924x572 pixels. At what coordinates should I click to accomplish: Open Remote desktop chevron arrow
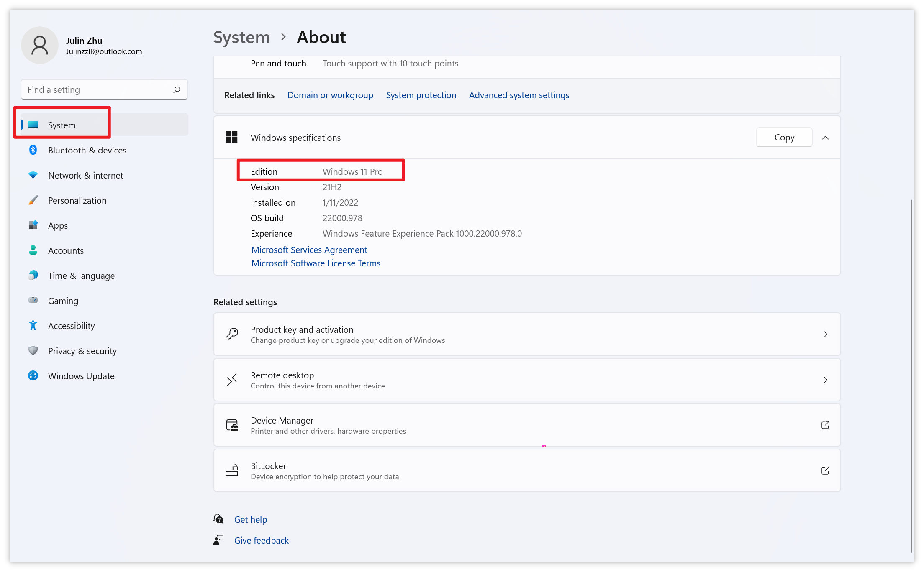825,380
